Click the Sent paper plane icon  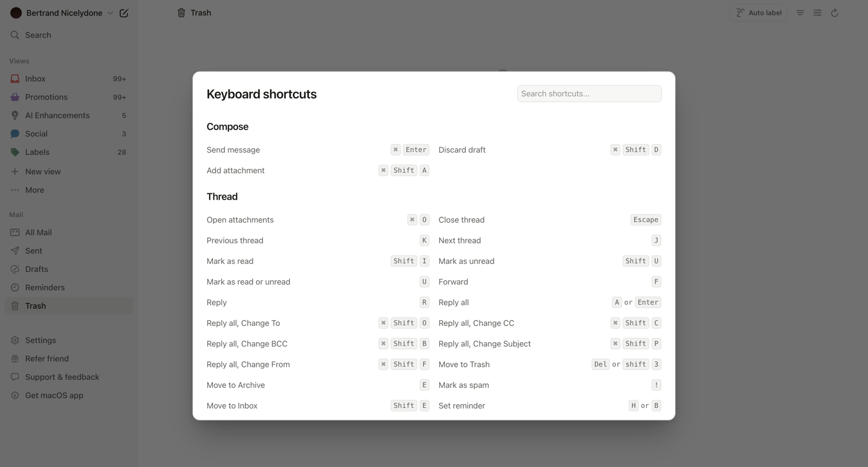pos(15,251)
